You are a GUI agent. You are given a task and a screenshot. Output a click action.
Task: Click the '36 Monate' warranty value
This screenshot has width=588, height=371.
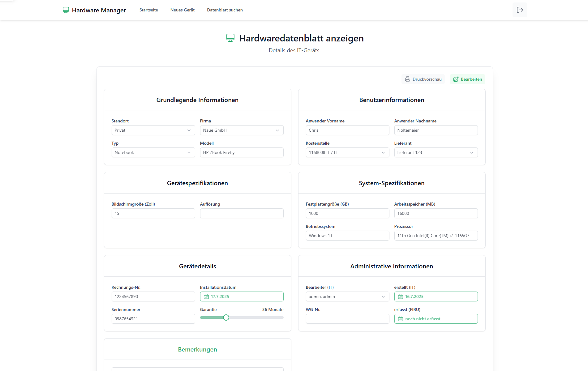point(273,309)
